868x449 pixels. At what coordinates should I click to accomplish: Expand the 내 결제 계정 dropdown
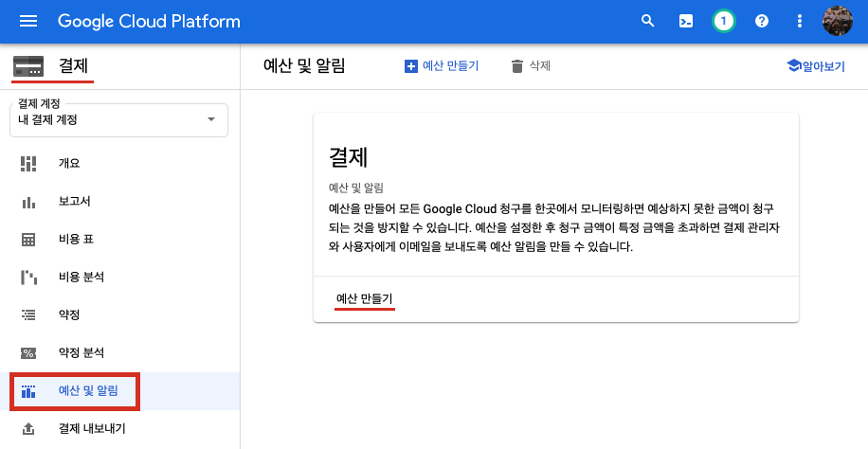coord(119,119)
